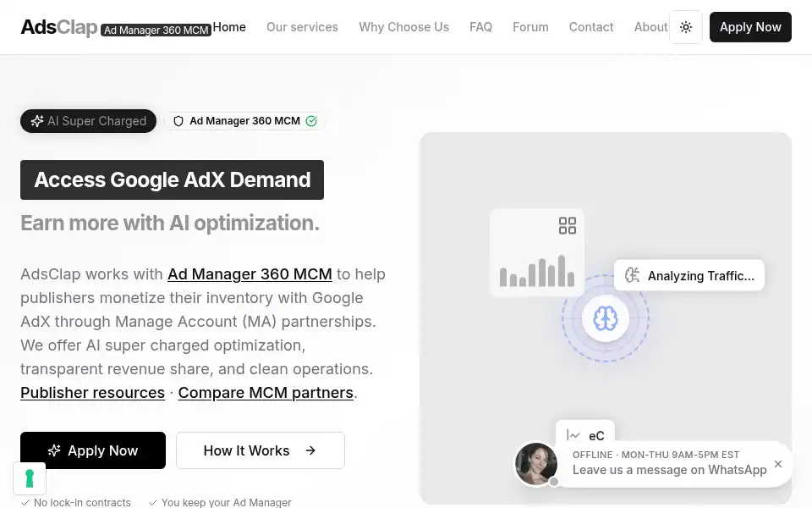Click the green keyhole privacy icon
The image size is (812, 508).
(30, 478)
